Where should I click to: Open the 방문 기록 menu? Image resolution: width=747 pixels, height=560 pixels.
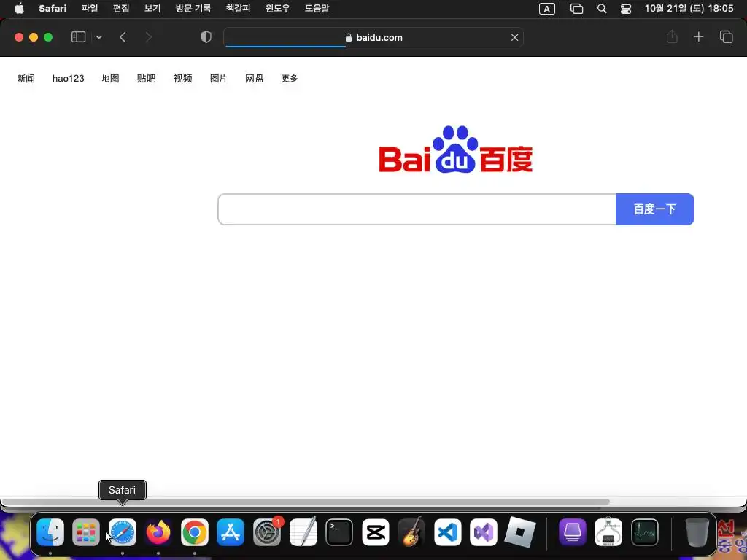tap(193, 9)
